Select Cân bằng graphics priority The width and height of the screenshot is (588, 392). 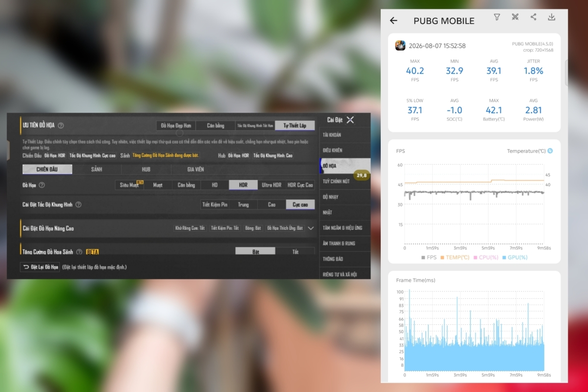pyautogui.click(x=216, y=125)
